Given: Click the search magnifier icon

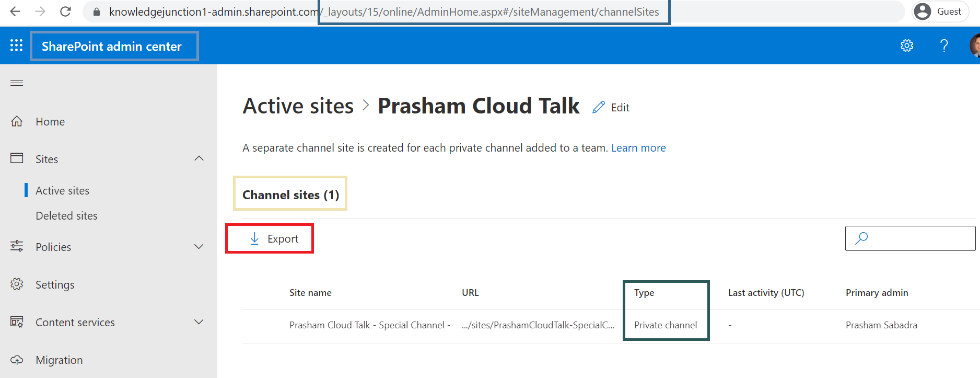Looking at the screenshot, I should coord(861,238).
